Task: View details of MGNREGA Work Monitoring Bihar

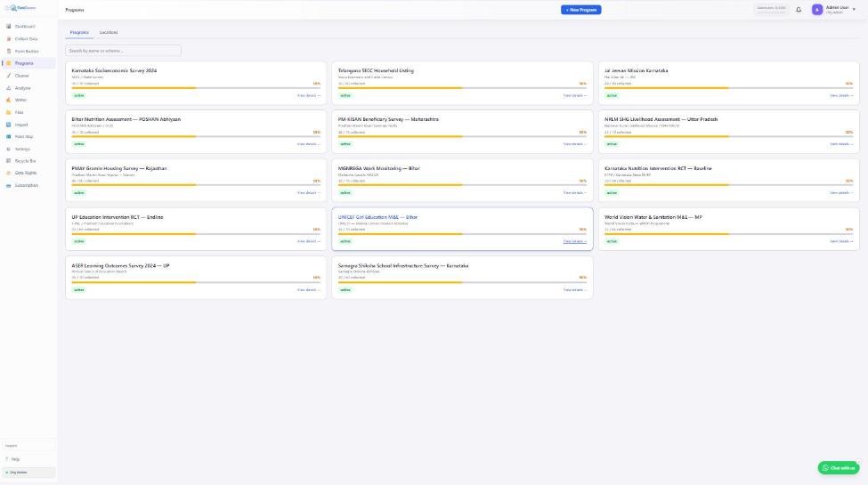Action: pos(575,193)
